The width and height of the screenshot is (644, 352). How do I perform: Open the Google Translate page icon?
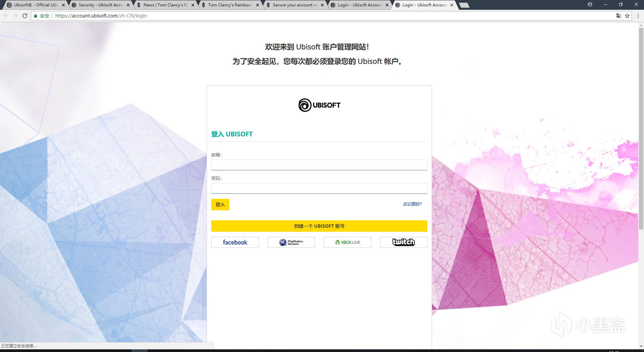(x=619, y=16)
